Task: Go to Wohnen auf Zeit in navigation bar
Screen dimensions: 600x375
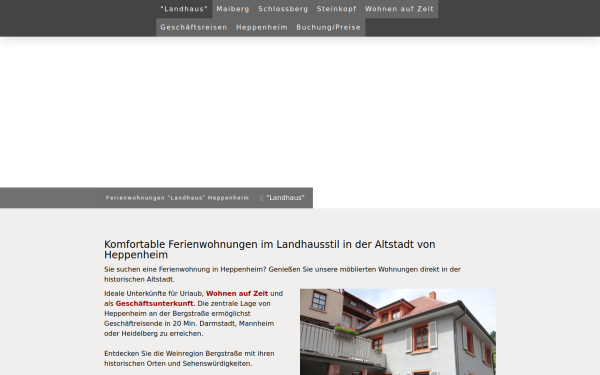Action: [x=399, y=9]
